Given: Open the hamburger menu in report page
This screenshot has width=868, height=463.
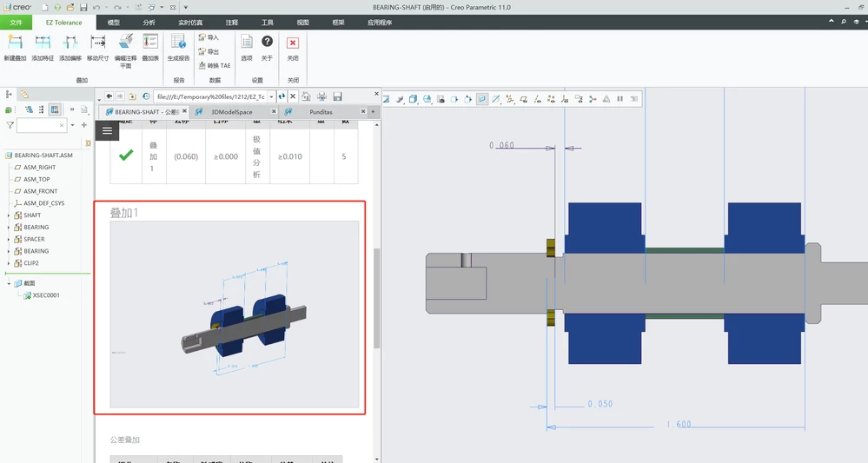Looking at the screenshot, I should 108,130.
